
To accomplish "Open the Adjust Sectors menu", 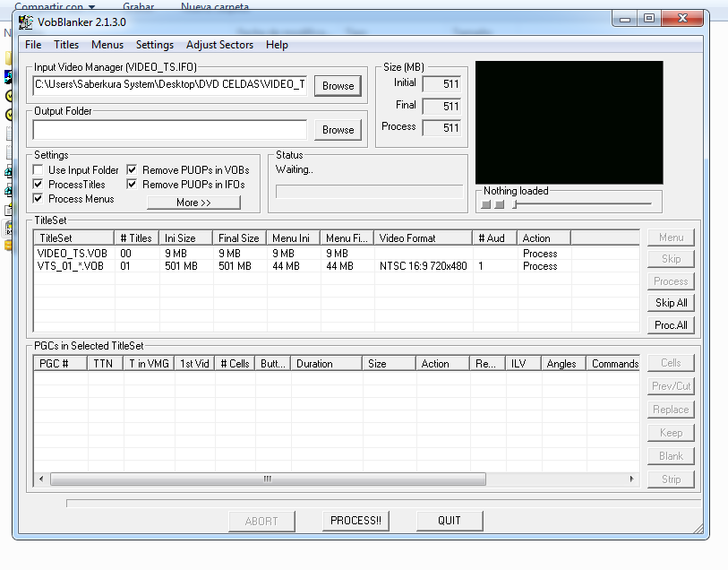I will 219,45.
